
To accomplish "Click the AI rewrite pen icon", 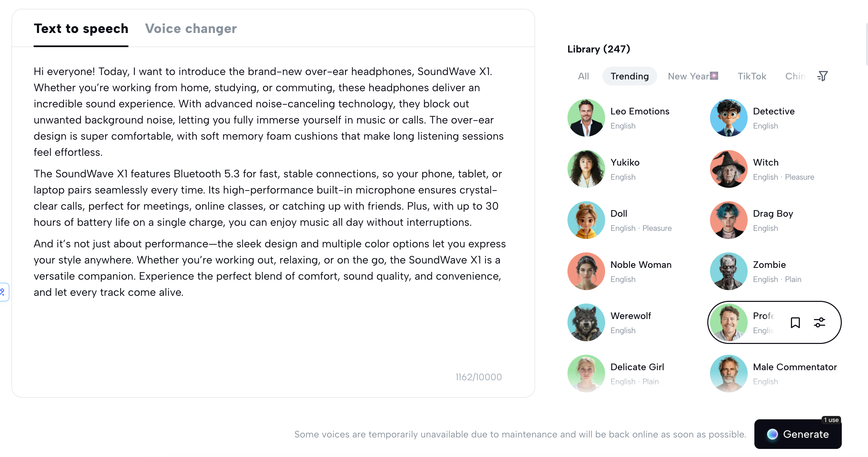I will (3, 292).
